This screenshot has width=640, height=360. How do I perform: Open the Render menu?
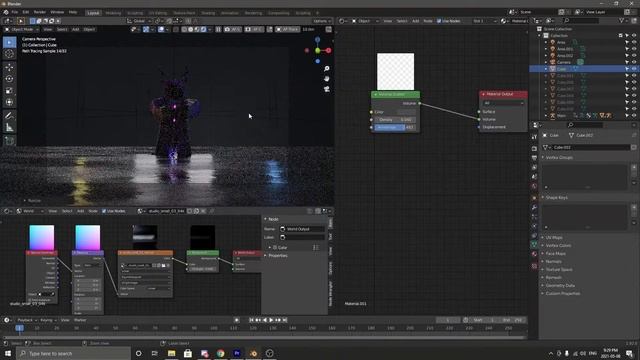(40, 12)
